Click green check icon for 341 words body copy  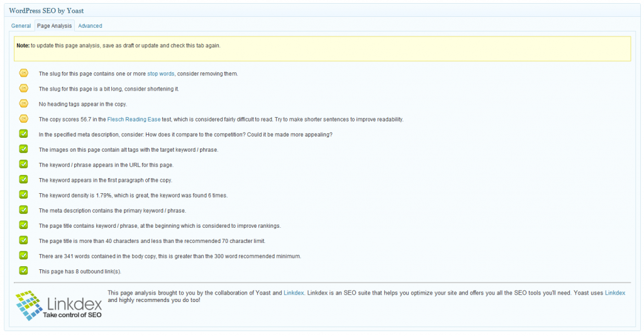(23, 255)
